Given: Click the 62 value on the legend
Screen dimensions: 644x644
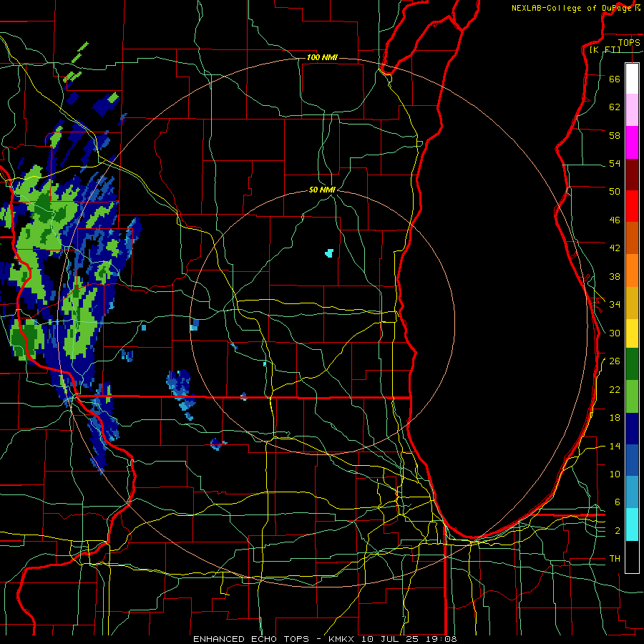Looking at the screenshot, I should [615, 107].
